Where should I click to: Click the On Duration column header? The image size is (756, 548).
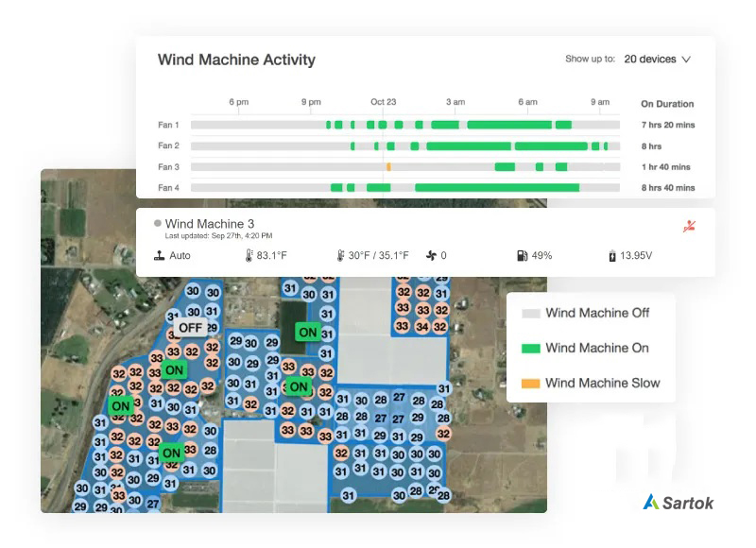tap(667, 104)
